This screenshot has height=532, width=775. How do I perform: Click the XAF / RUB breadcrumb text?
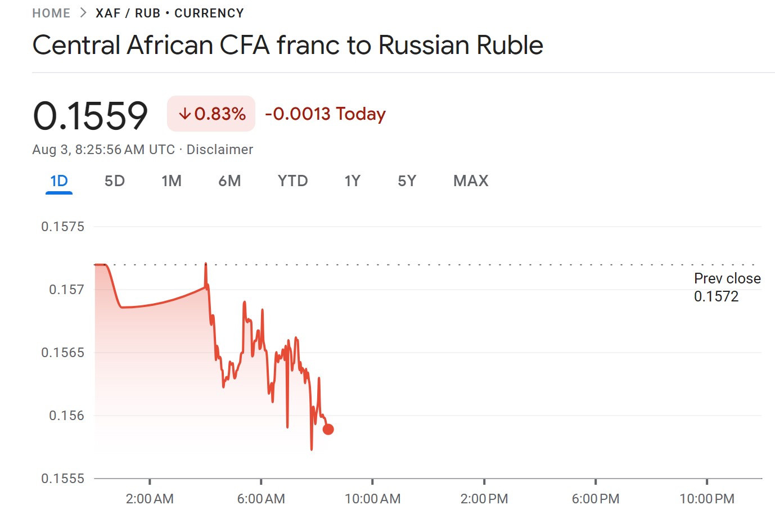(x=128, y=13)
